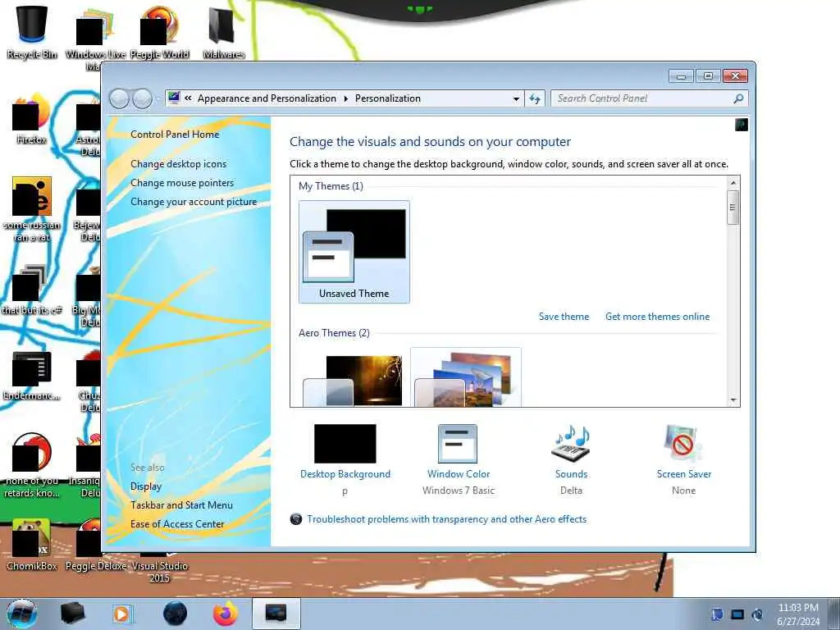Select the Unsaved Theme thumbnail
Viewport: 840px width, 630px height.
(x=354, y=252)
